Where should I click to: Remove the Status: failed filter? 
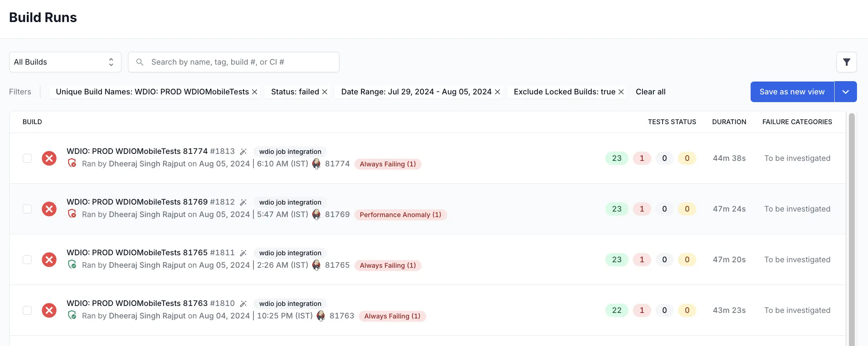pyautogui.click(x=325, y=92)
